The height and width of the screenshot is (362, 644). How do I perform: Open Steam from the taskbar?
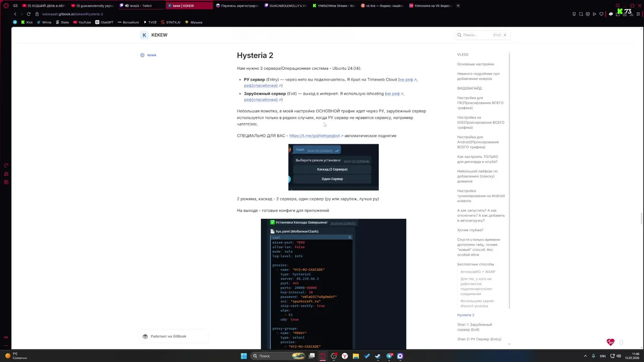(378, 356)
